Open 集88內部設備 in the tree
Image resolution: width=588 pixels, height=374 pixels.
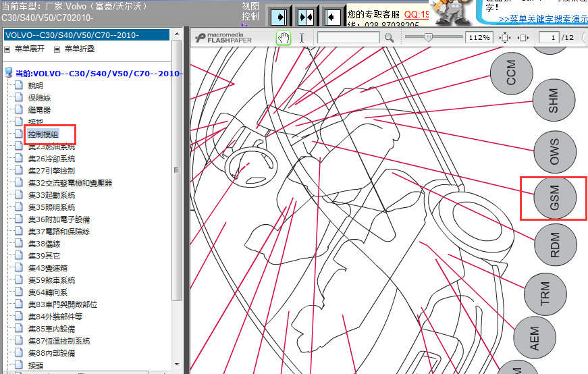point(52,353)
